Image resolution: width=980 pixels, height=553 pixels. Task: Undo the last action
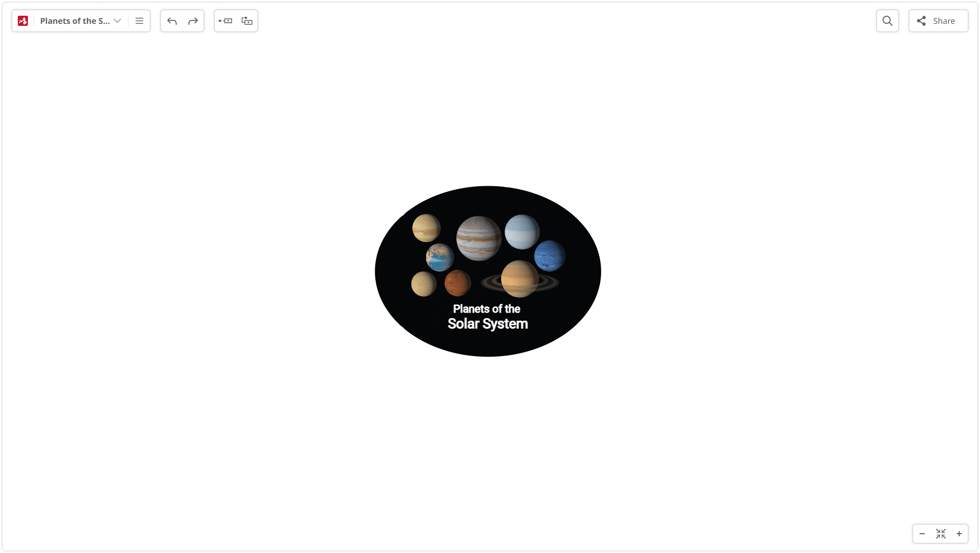coord(172,21)
